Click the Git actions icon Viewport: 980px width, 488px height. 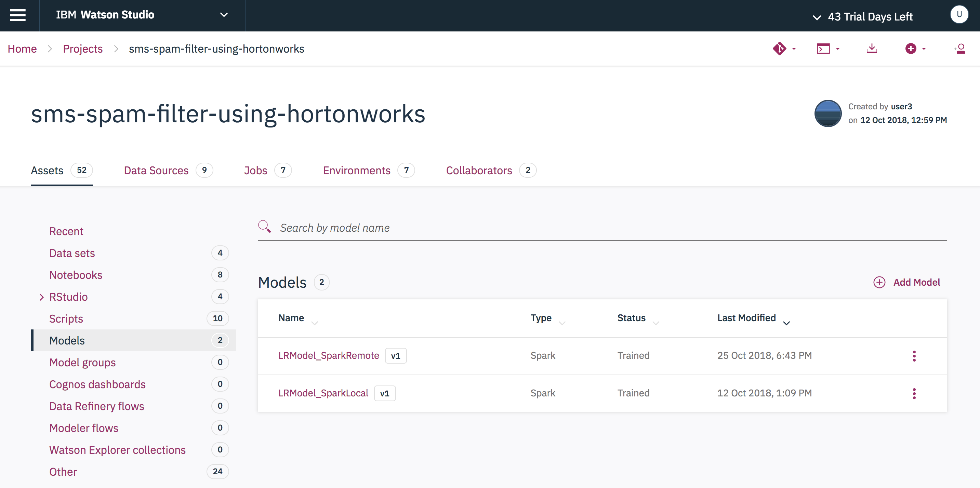(780, 49)
